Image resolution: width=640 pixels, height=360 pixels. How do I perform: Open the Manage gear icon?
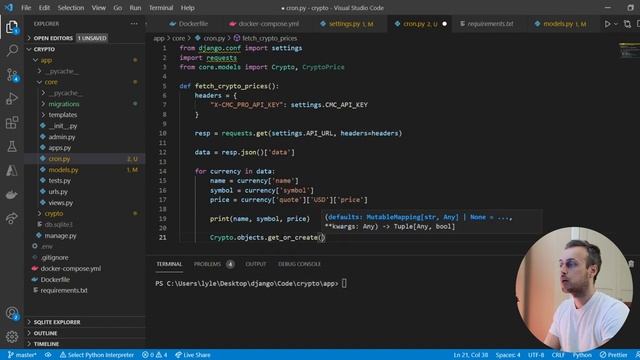point(12,336)
